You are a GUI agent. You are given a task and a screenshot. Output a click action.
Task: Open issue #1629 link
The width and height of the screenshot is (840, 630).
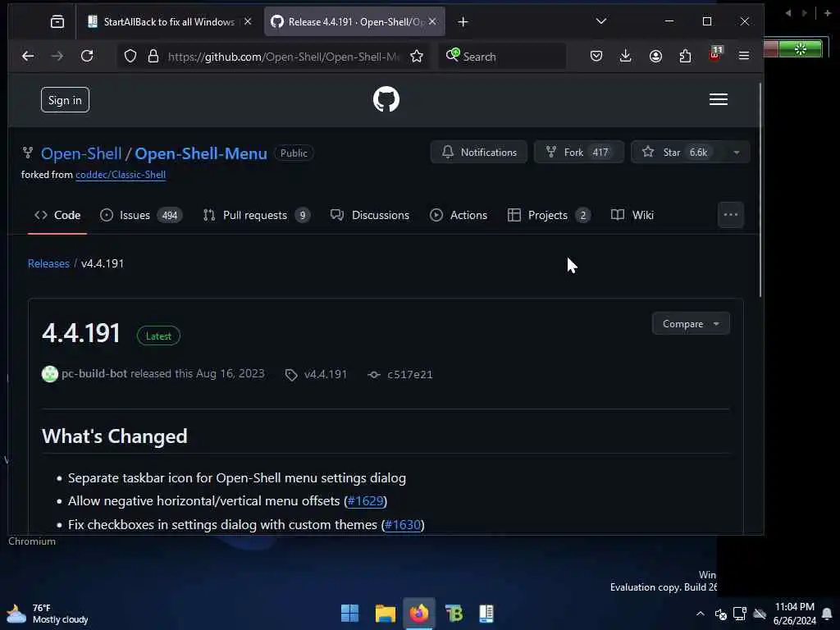365,501
